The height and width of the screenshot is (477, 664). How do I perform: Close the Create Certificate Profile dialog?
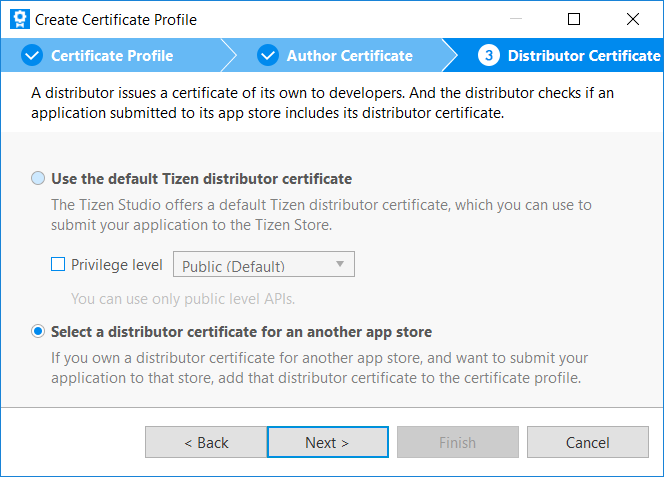click(633, 19)
